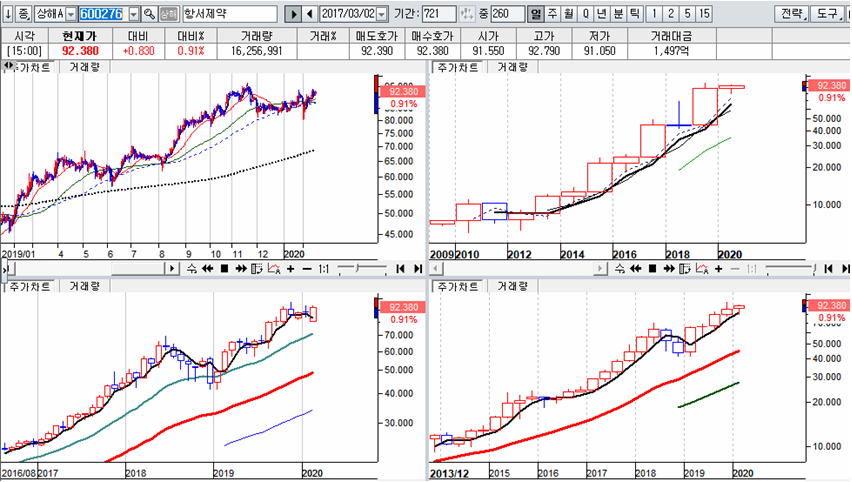Step forward with the right triangle button
Screen dimensions: 852x482
pyautogui.click(x=293, y=14)
